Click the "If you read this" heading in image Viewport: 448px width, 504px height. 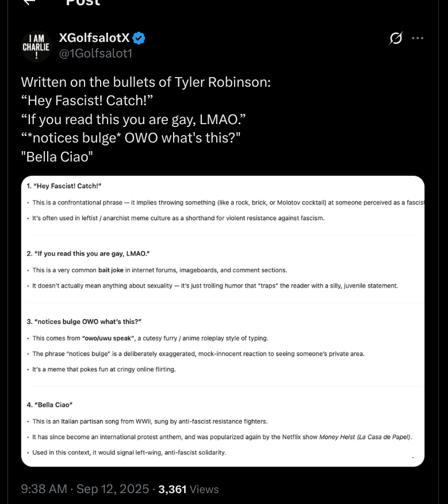88,253
